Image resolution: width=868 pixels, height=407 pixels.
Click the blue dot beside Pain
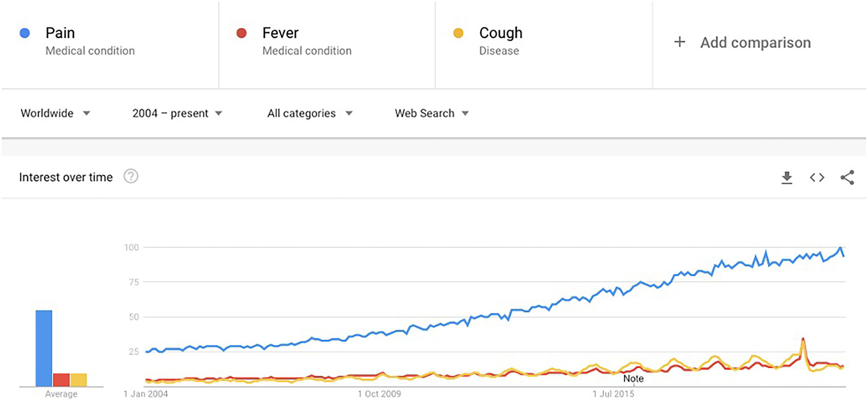coord(25,33)
